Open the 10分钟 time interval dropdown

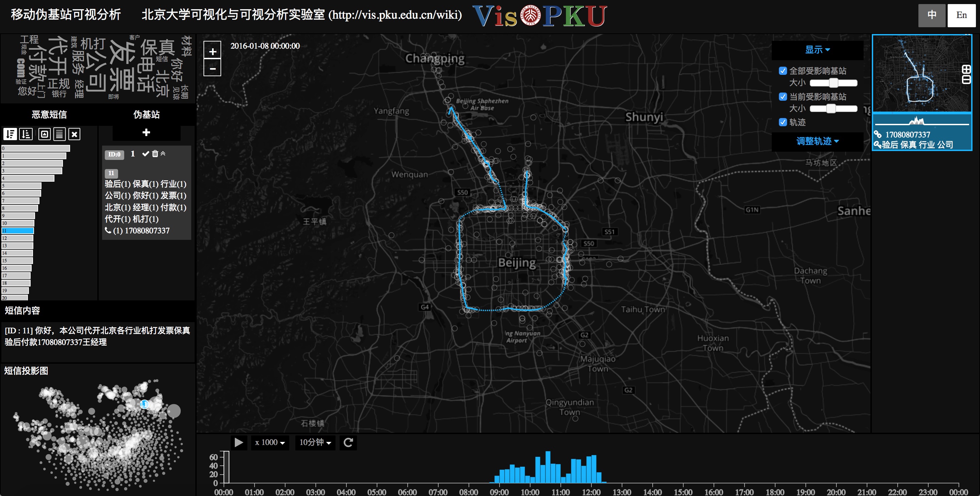point(315,442)
